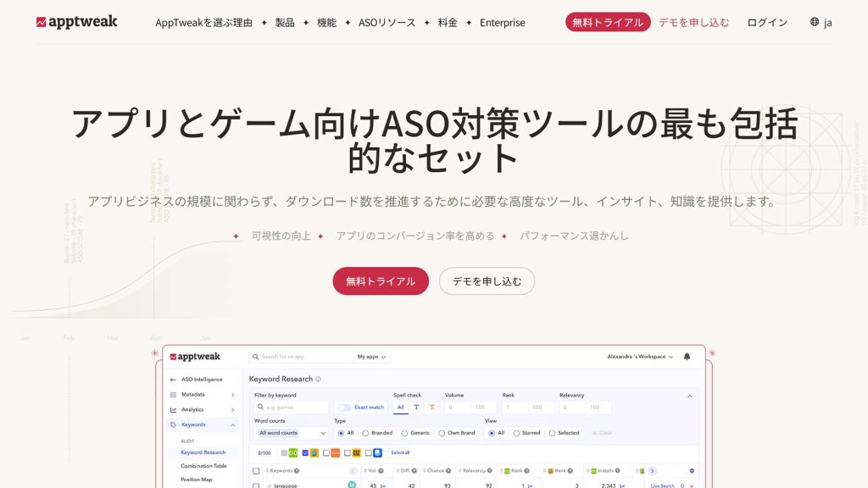Click the round left-arrow in Keywords column header
The width and height of the screenshot is (868, 488).
(x=353, y=471)
